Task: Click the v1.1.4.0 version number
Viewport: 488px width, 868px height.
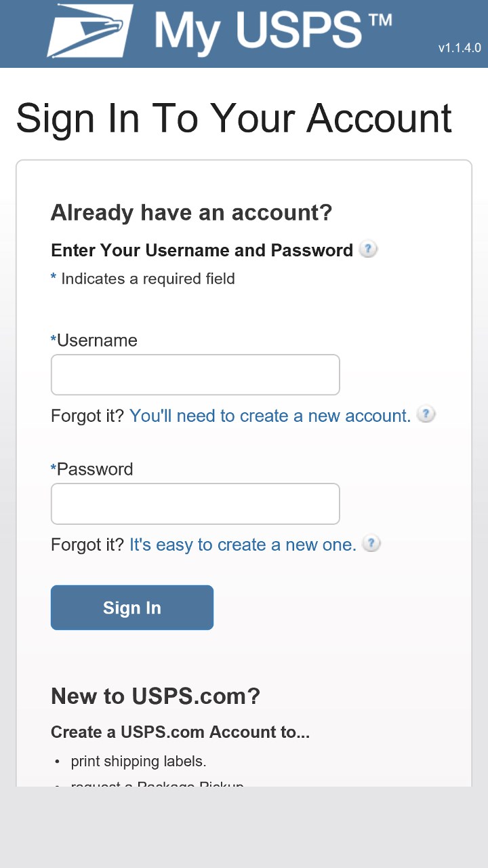Action: [459, 48]
